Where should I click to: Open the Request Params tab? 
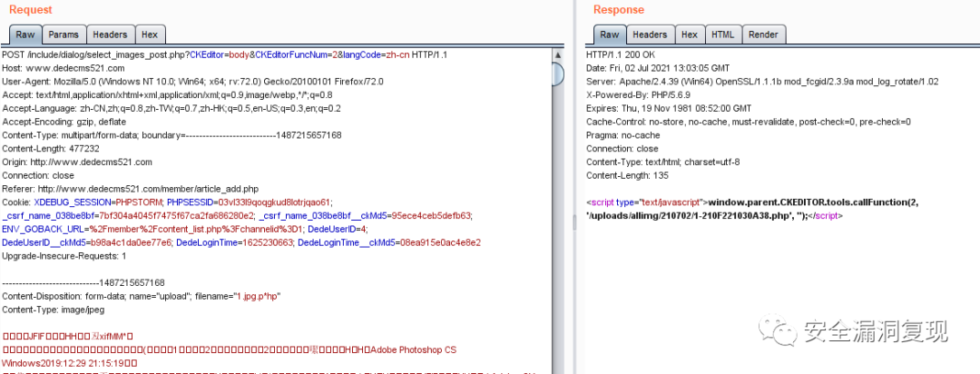[64, 34]
